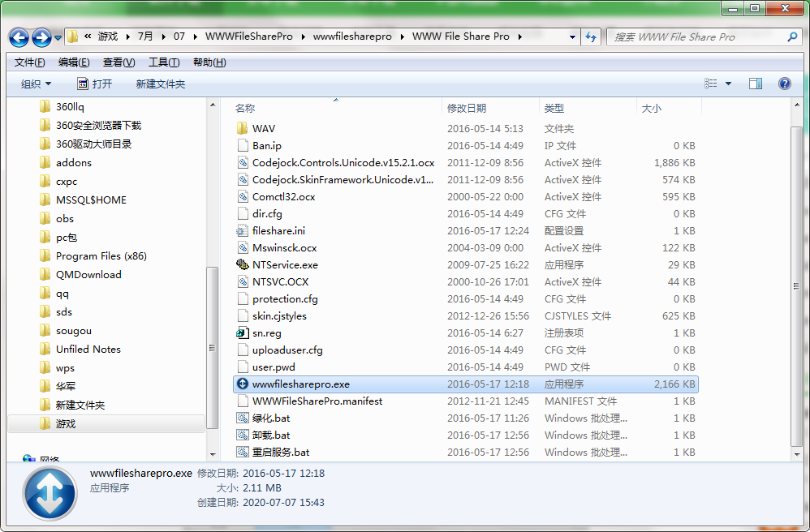The height and width of the screenshot is (532, 810).
Task: Click the magnifier search icon
Action: (x=792, y=36)
